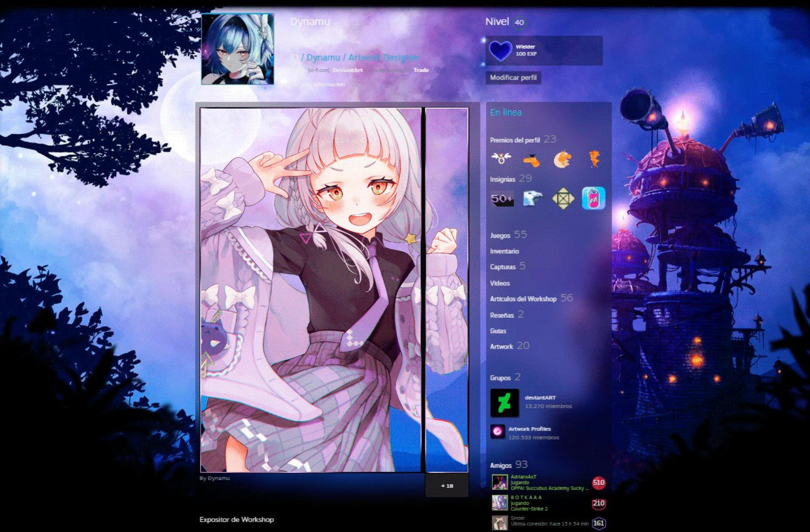810x532 pixels.
Task: Open the diamond crossed-square badge
Action: (563, 199)
